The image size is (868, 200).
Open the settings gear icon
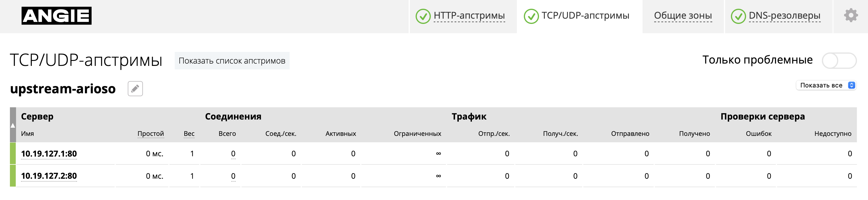coord(850,15)
